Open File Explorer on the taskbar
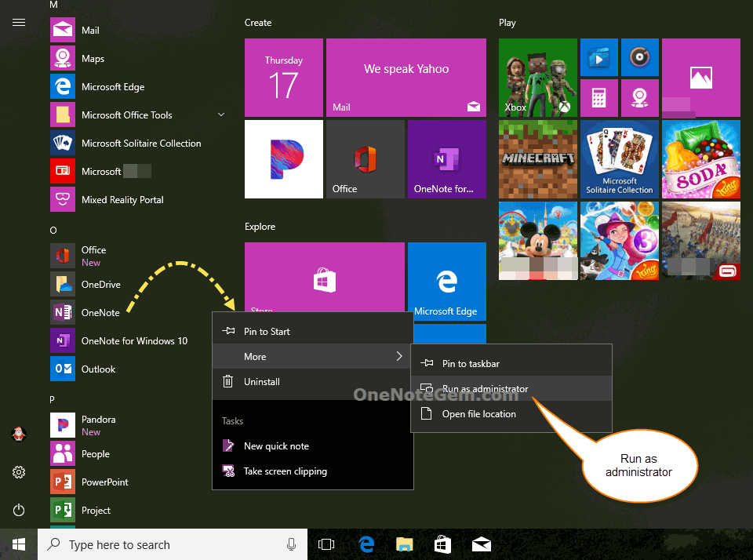The image size is (753, 560). (x=405, y=544)
